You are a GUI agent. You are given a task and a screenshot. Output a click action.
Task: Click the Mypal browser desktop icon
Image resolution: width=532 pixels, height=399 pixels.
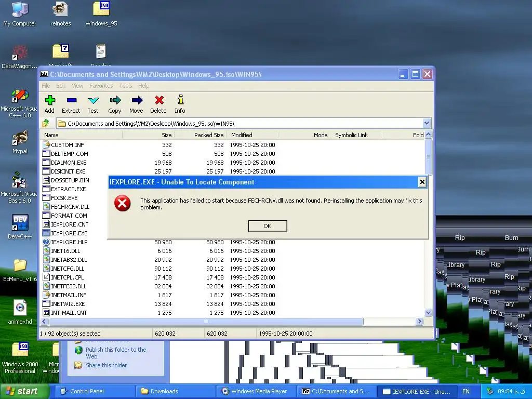20,142
